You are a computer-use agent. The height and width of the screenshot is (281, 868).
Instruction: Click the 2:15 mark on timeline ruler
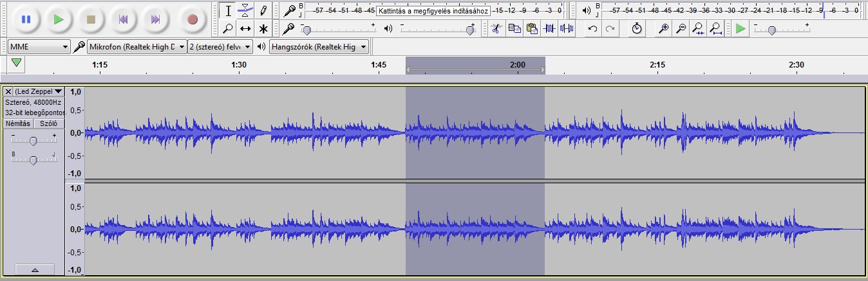pyautogui.click(x=657, y=65)
